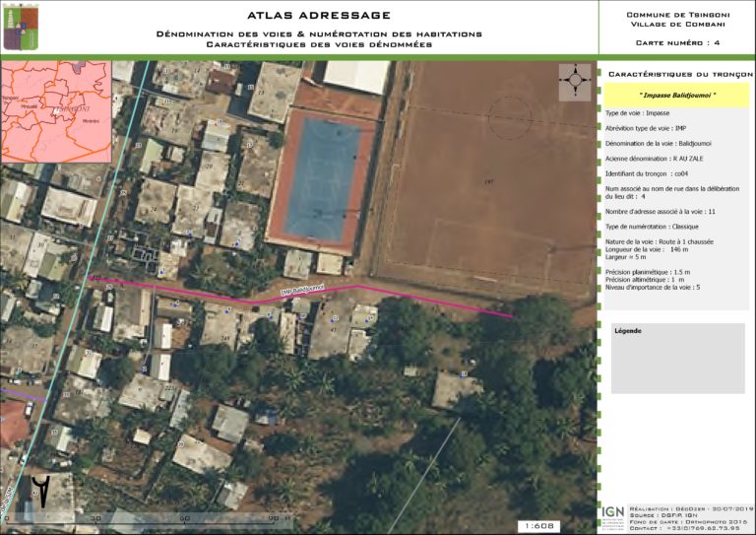The width and height of the screenshot is (756, 535).
Task: Select "Type de numérotation : Classique" line
Action: 652,227
